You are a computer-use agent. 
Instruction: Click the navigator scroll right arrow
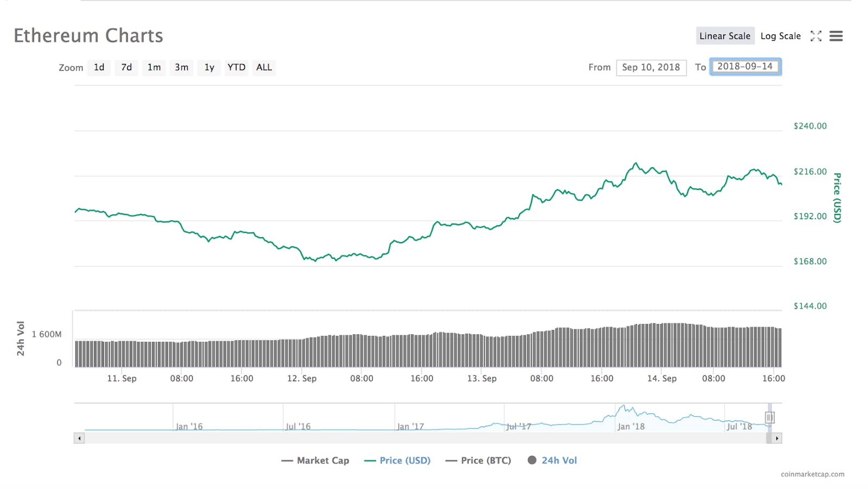pyautogui.click(x=777, y=438)
